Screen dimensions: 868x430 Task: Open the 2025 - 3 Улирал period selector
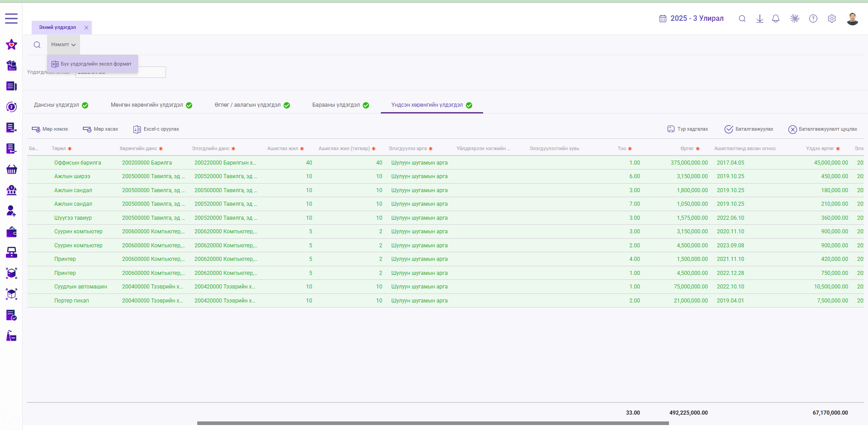tap(691, 19)
